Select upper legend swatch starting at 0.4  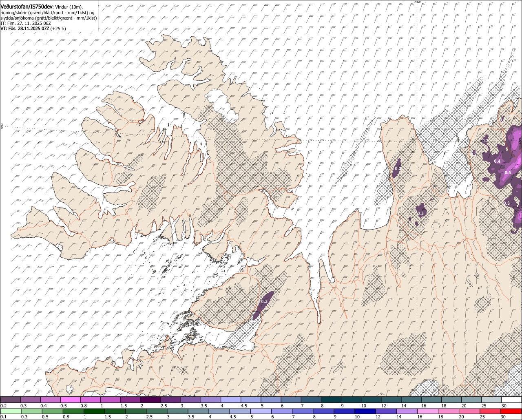(50, 400)
